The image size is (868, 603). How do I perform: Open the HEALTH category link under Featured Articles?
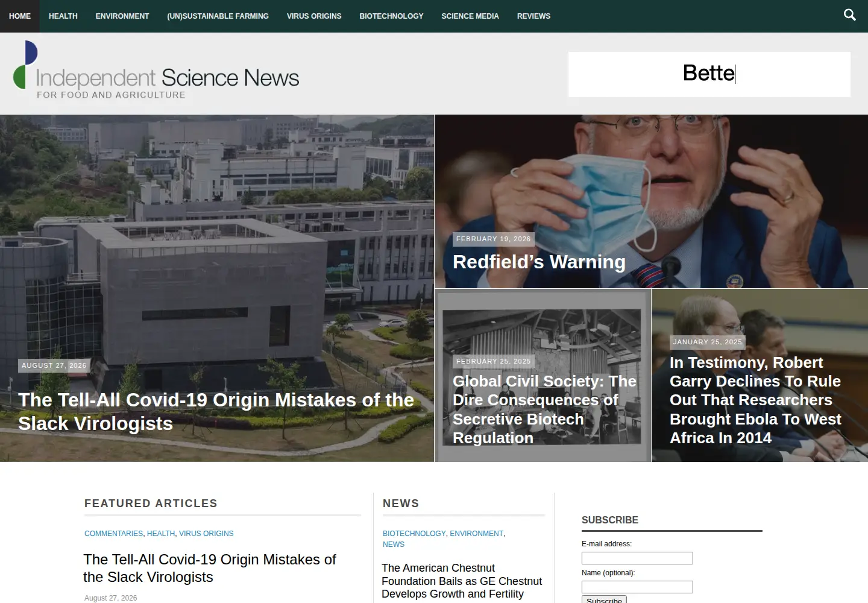coord(161,534)
